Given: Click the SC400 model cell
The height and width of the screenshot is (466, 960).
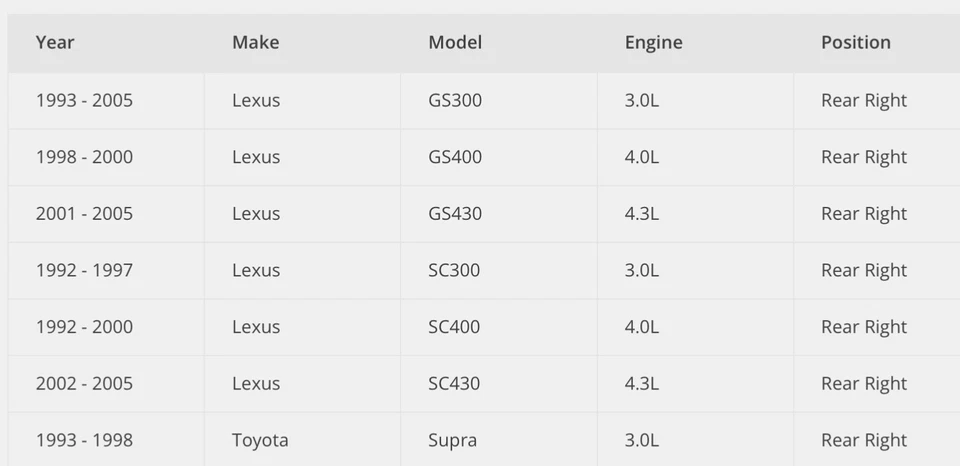Looking at the screenshot, I should click(x=454, y=327).
